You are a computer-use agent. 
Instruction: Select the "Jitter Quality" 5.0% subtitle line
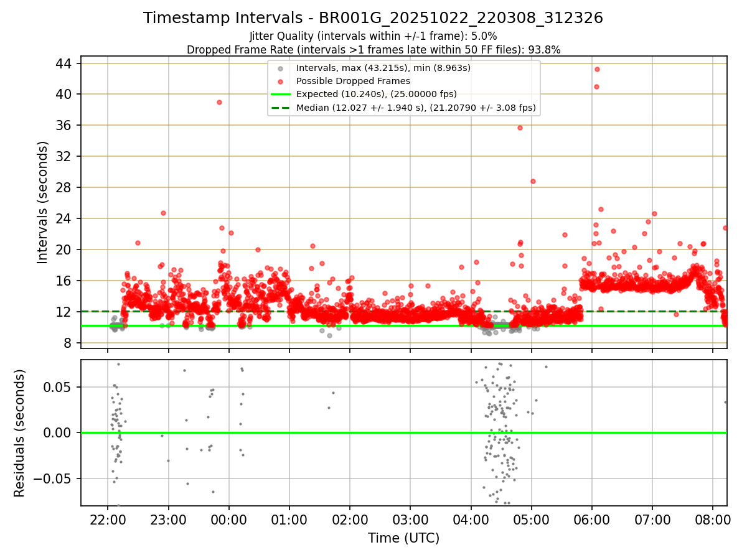(x=373, y=36)
